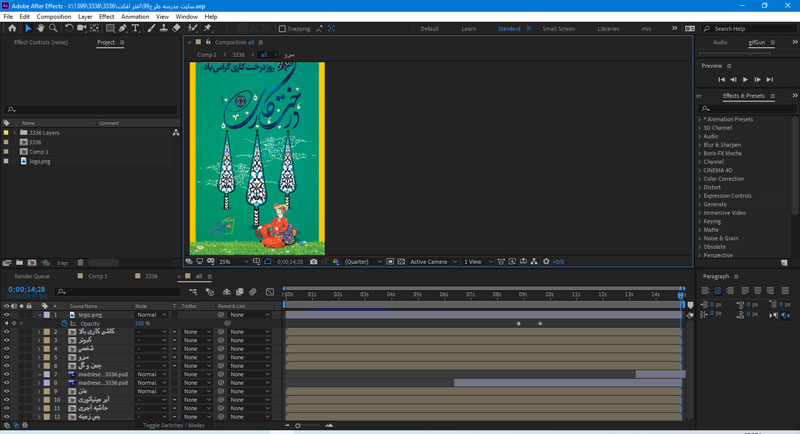Open the Animation menu
Screen dimensions: 800x434
[135, 17]
